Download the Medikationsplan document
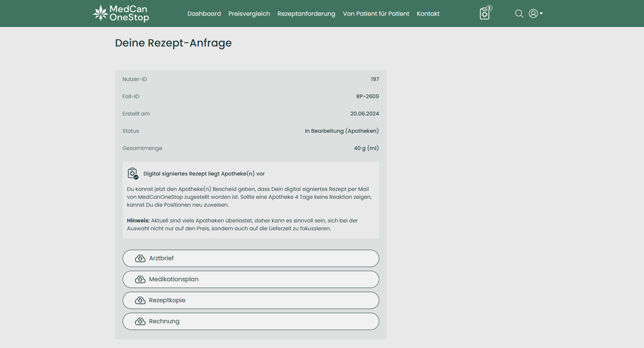Viewport: 644px width, 348px height. coord(251,279)
